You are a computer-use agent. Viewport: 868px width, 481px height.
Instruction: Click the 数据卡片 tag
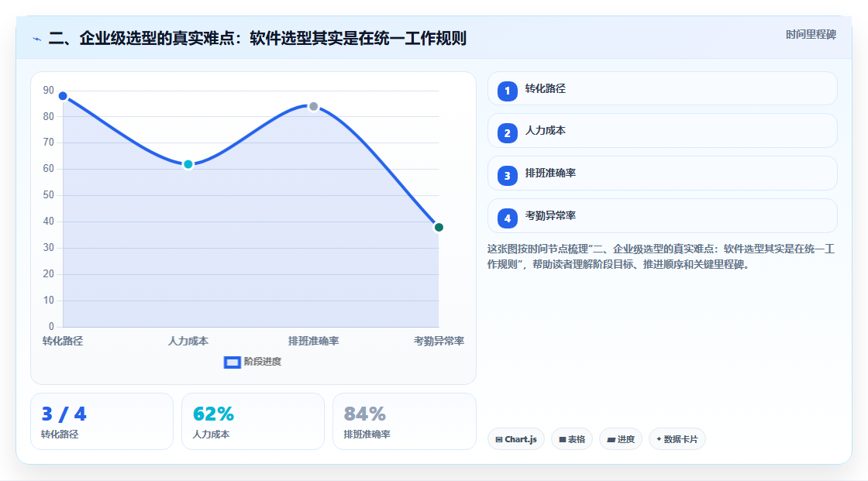pos(677,439)
